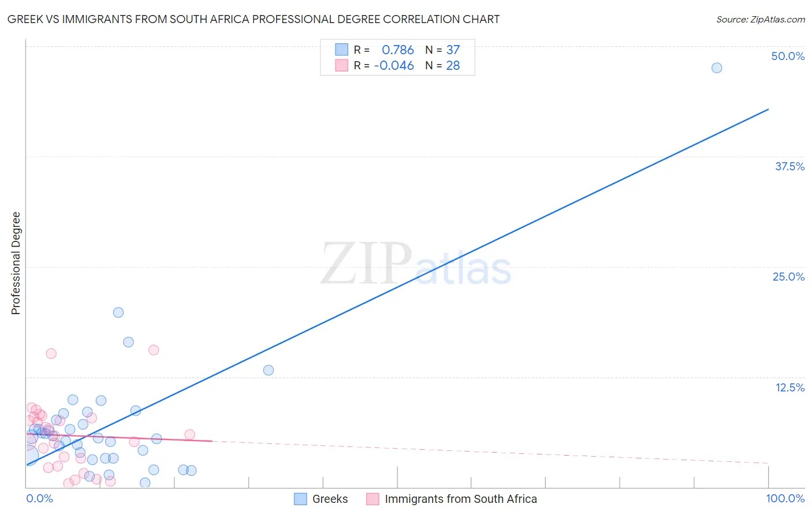Click the blue Greeks legend swatch at bottom
Screen dimensions: 812x515
(x=300, y=499)
